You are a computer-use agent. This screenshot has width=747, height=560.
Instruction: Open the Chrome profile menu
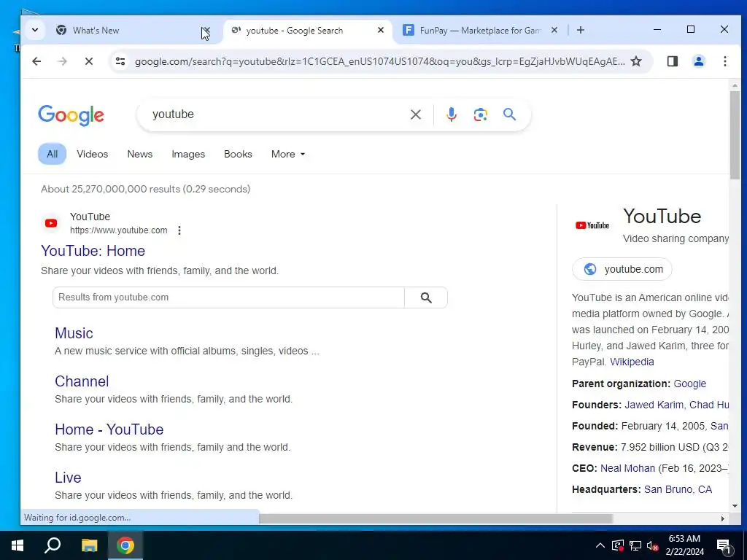(698, 61)
